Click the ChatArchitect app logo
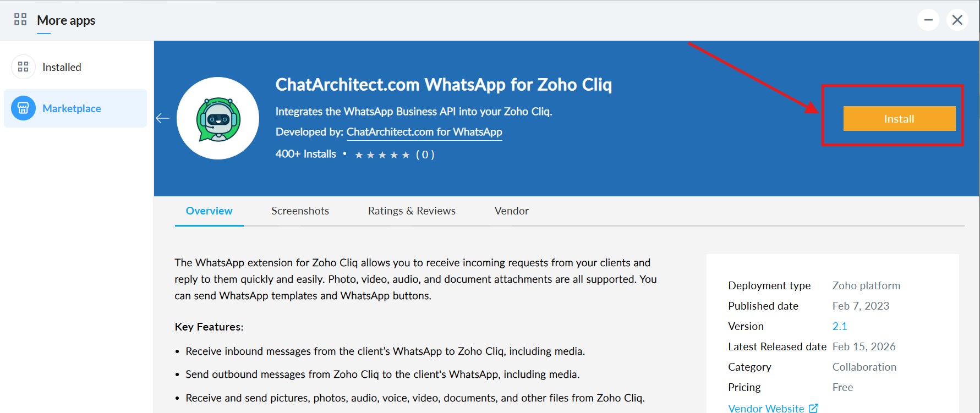The height and width of the screenshot is (413, 980). [x=218, y=118]
